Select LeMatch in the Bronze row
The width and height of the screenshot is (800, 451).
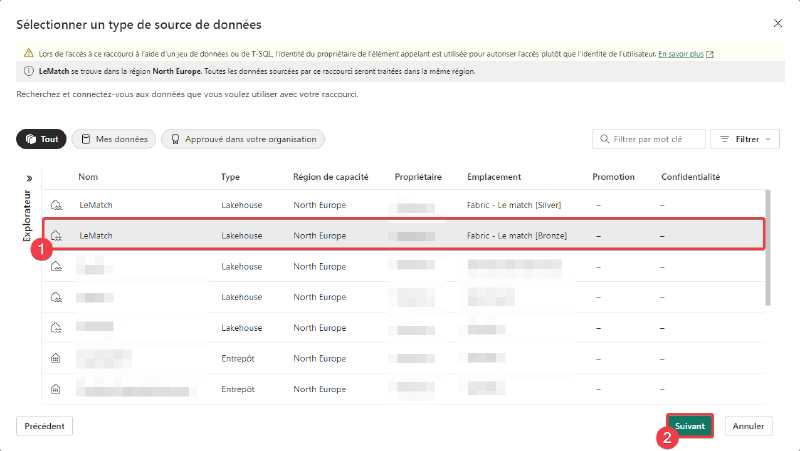(x=96, y=236)
